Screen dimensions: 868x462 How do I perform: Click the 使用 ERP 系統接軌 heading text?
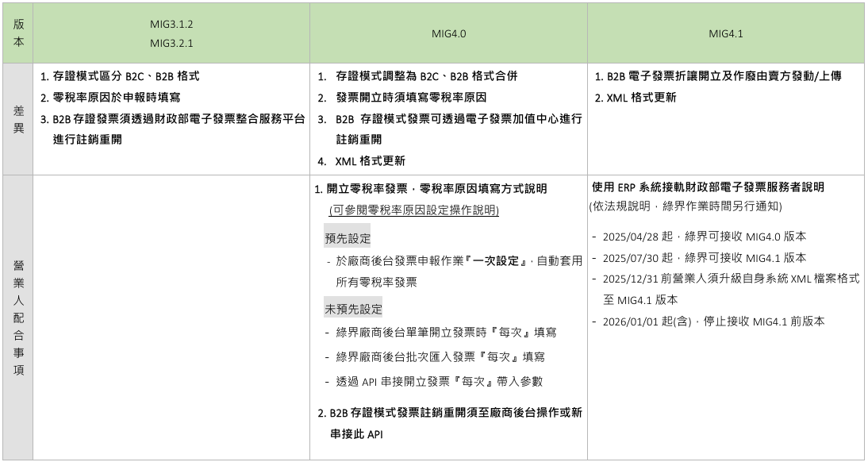(x=708, y=187)
